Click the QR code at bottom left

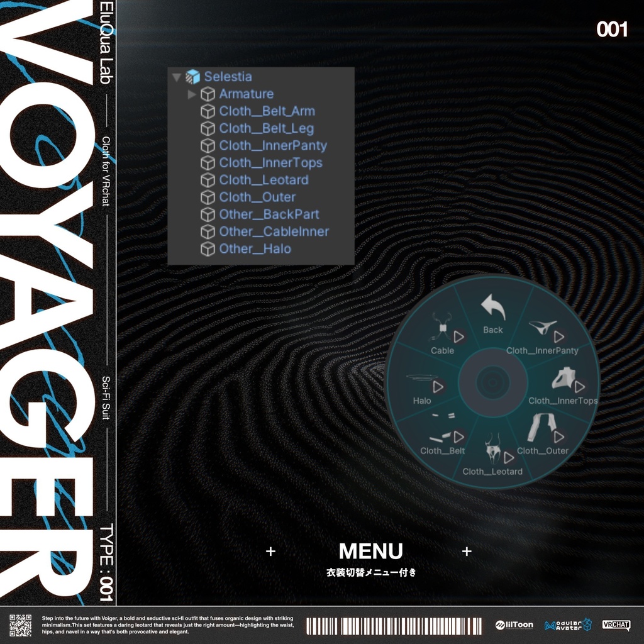(x=19, y=625)
